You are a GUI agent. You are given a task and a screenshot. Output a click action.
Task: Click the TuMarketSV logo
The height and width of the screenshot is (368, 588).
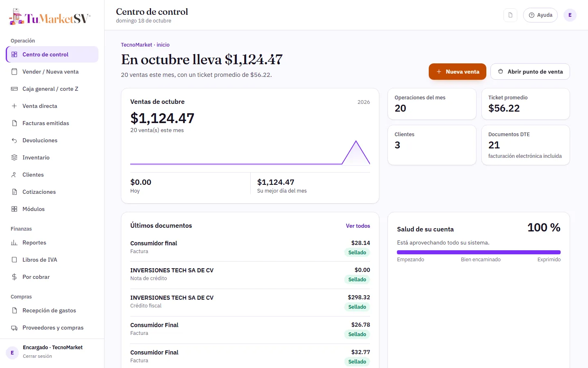click(49, 17)
